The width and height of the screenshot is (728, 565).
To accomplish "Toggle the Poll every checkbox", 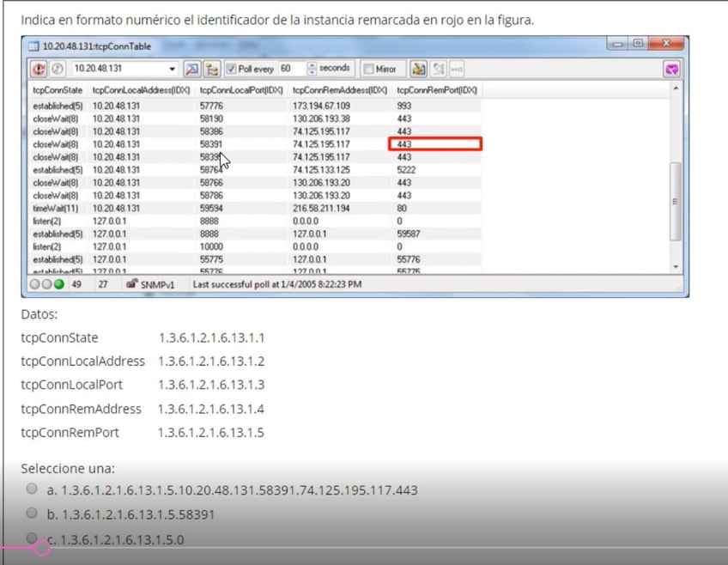I will [231, 70].
